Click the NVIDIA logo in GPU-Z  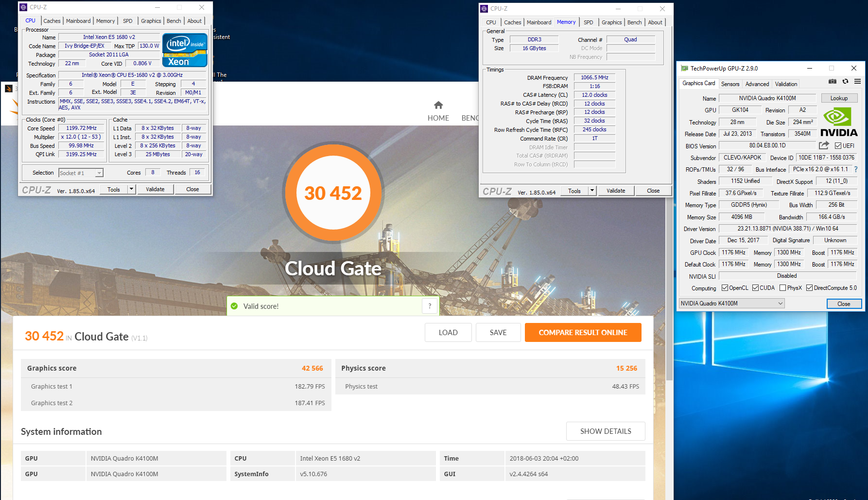coord(839,122)
